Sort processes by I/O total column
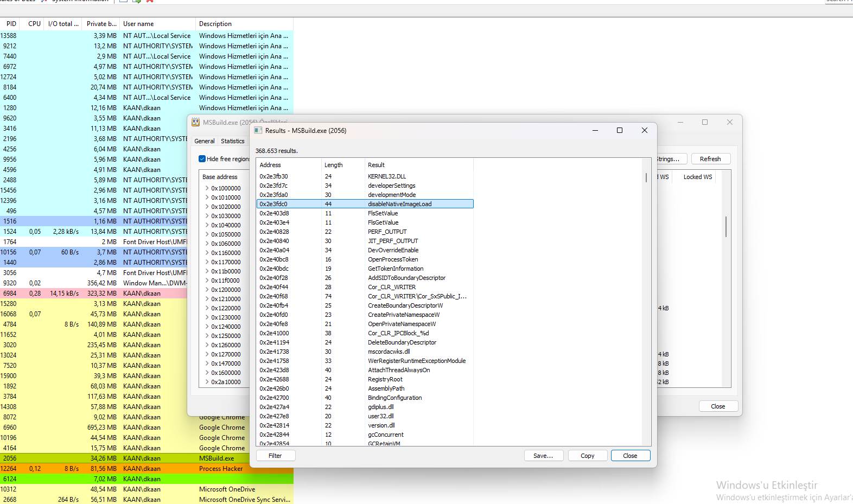 63,24
